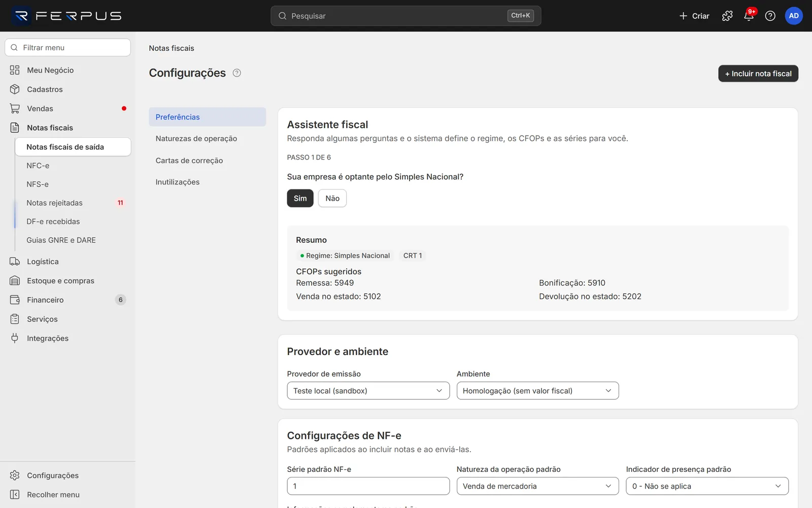Answer Não for Simples Nacional question
Viewport: 812px width, 508px height.
click(x=332, y=198)
